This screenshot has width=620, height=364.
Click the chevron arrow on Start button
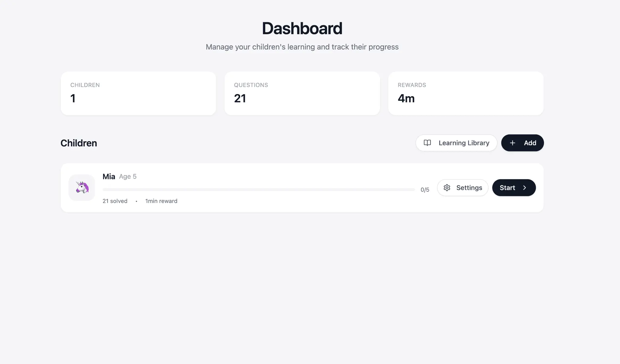point(525,188)
